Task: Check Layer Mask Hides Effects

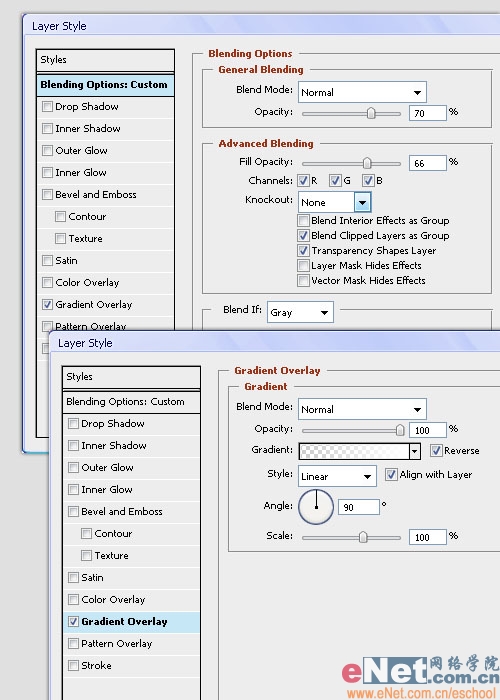Action: pos(304,265)
